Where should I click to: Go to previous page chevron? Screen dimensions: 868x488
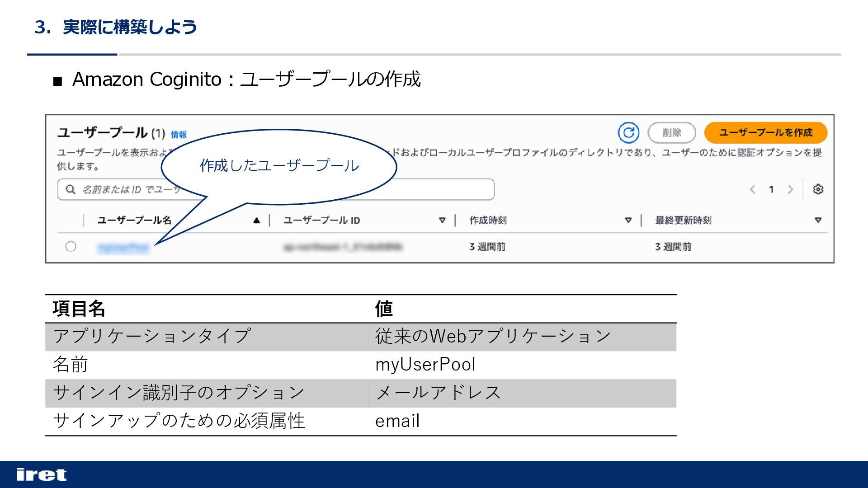point(753,189)
